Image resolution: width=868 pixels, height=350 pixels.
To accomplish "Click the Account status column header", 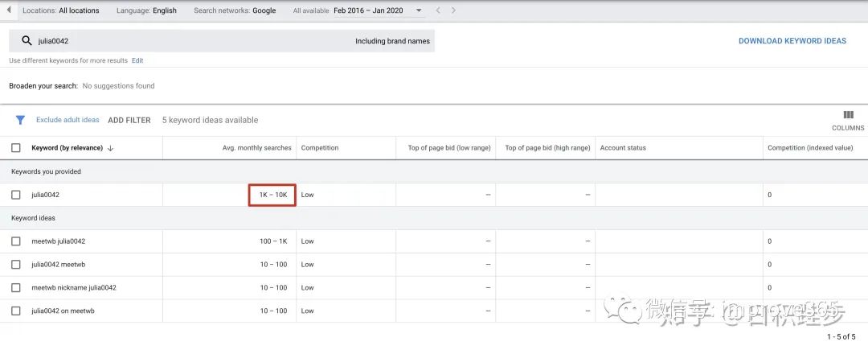I will pyautogui.click(x=623, y=148).
